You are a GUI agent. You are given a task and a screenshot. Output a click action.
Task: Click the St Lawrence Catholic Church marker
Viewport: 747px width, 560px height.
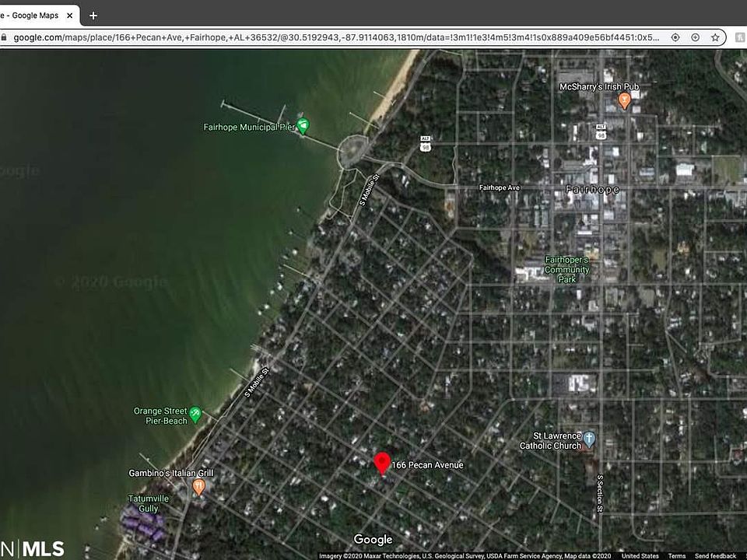589,439
